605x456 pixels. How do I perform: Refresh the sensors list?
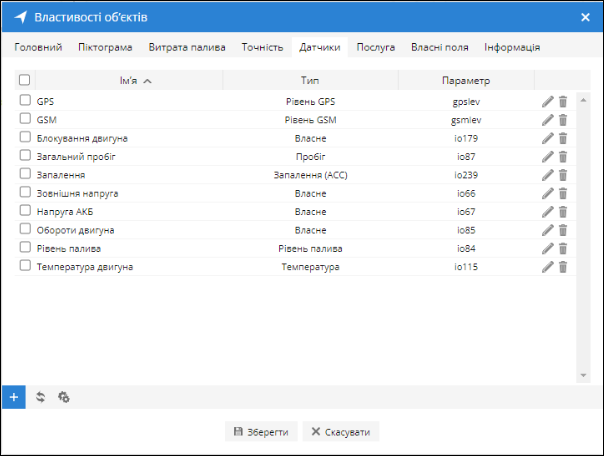coord(41,397)
